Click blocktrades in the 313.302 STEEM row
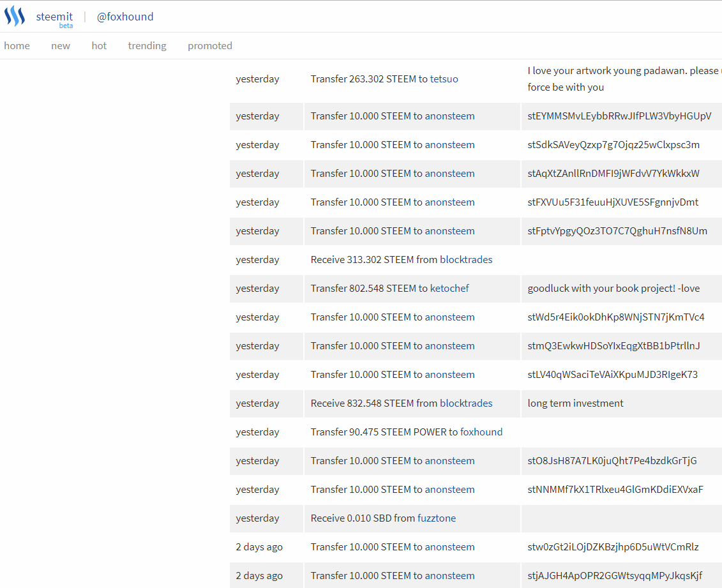The image size is (722, 588). tap(466, 260)
